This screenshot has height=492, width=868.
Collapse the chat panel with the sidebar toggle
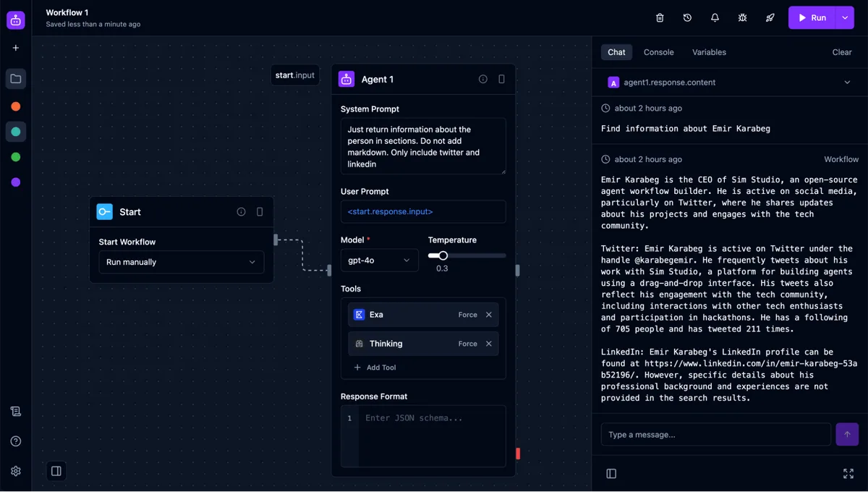click(x=611, y=473)
